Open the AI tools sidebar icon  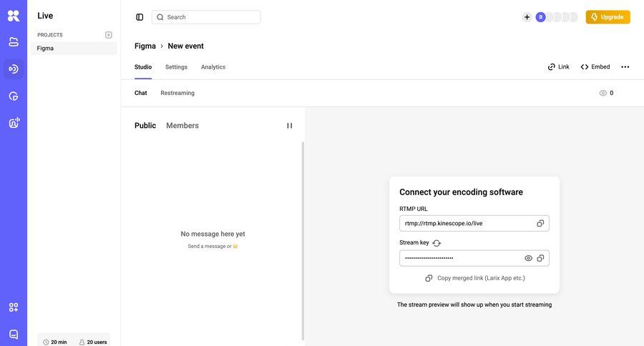pyautogui.click(x=14, y=122)
